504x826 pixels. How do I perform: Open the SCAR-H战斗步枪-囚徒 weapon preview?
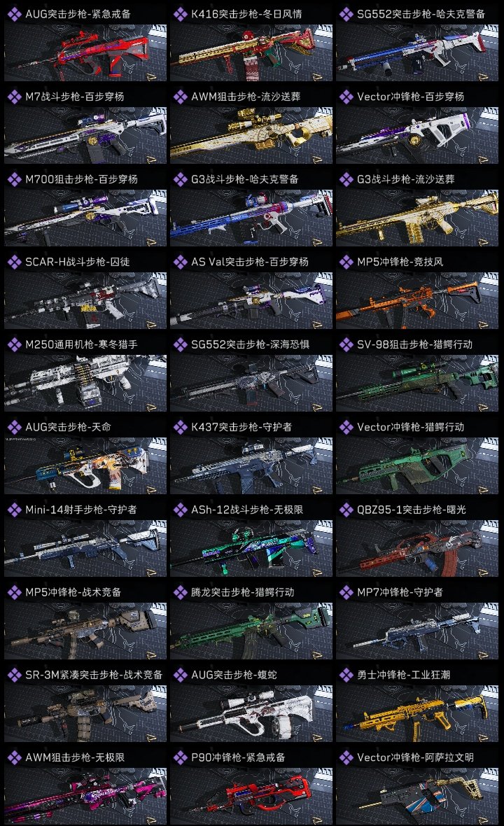(85, 301)
